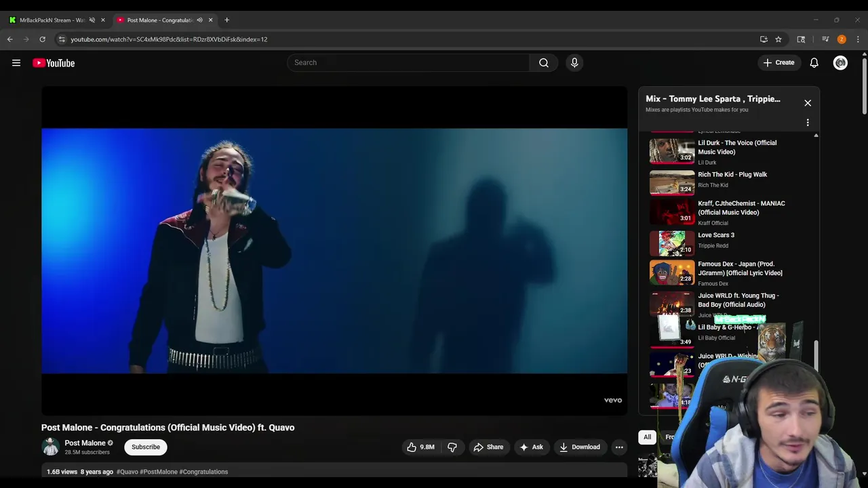
Task: Dislike the Post Malone video
Action: (452, 447)
